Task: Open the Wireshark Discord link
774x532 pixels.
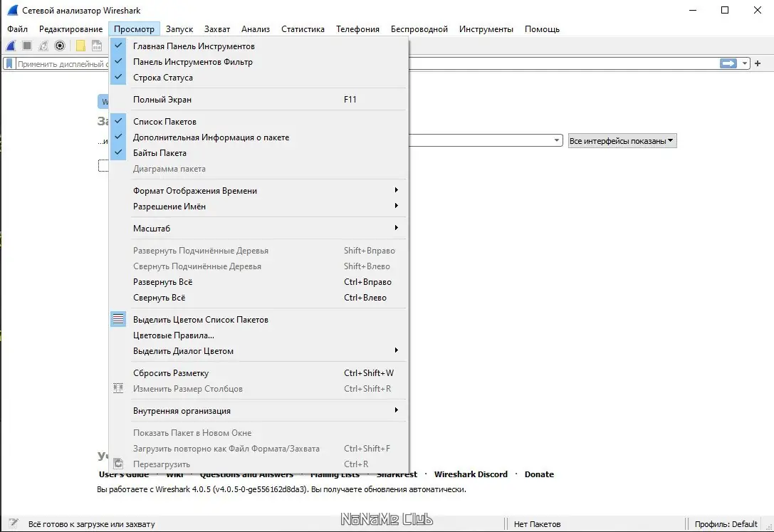Action: (471, 474)
